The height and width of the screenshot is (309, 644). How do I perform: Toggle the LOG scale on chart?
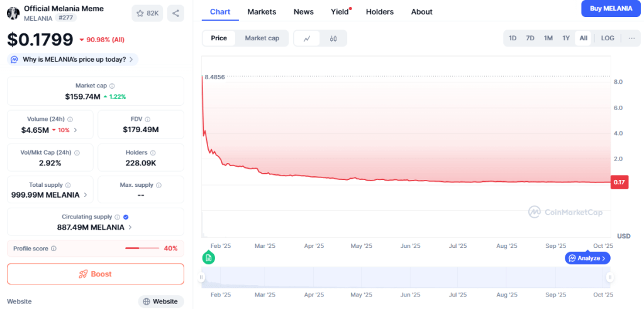(607, 38)
